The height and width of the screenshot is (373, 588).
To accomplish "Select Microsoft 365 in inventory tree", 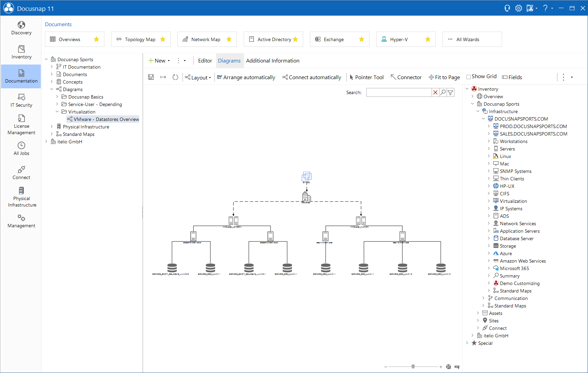I will [x=511, y=268].
